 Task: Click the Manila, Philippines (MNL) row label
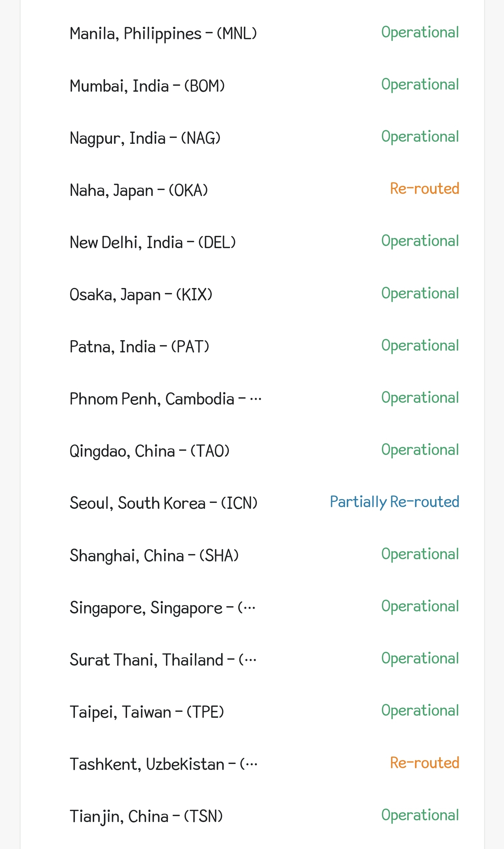tap(163, 34)
